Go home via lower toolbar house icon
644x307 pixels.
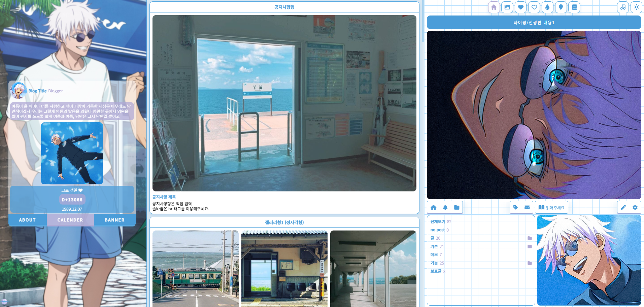434,208
